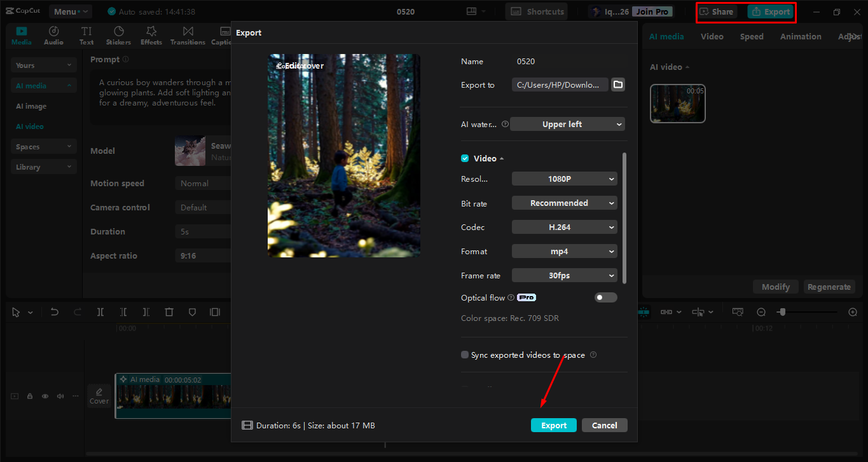Viewport: 868px width, 462px height.
Task: Open the Resolution dropdown set to 1080P
Action: 564,179
